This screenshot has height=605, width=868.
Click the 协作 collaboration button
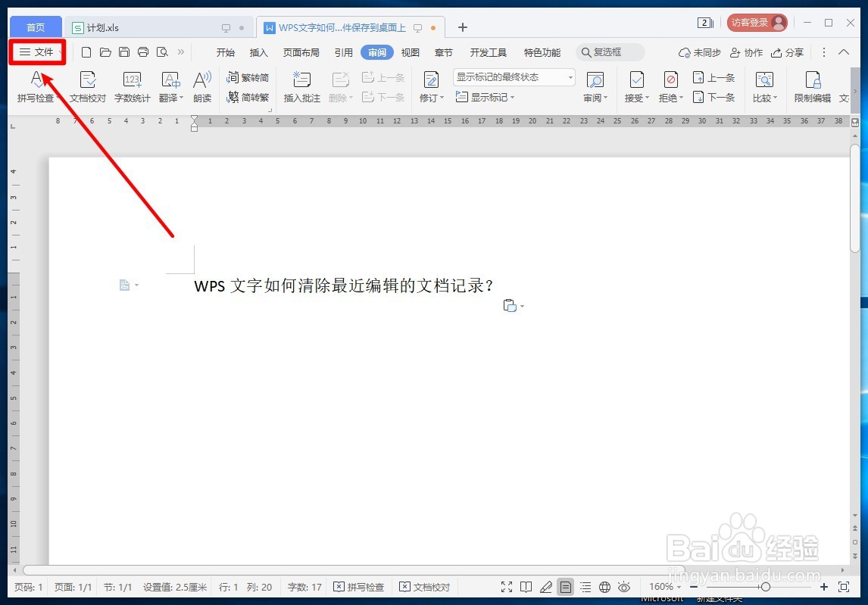(x=746, y=52)
